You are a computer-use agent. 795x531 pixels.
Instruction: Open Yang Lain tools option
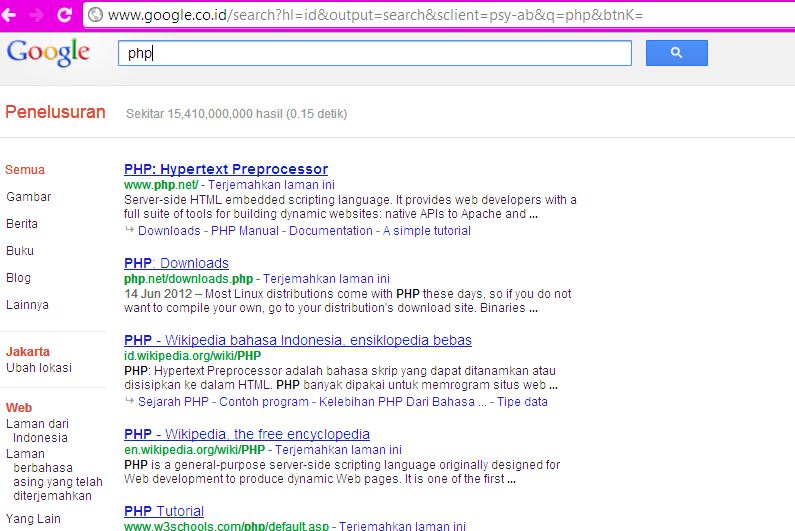click(x=33, y=518)
